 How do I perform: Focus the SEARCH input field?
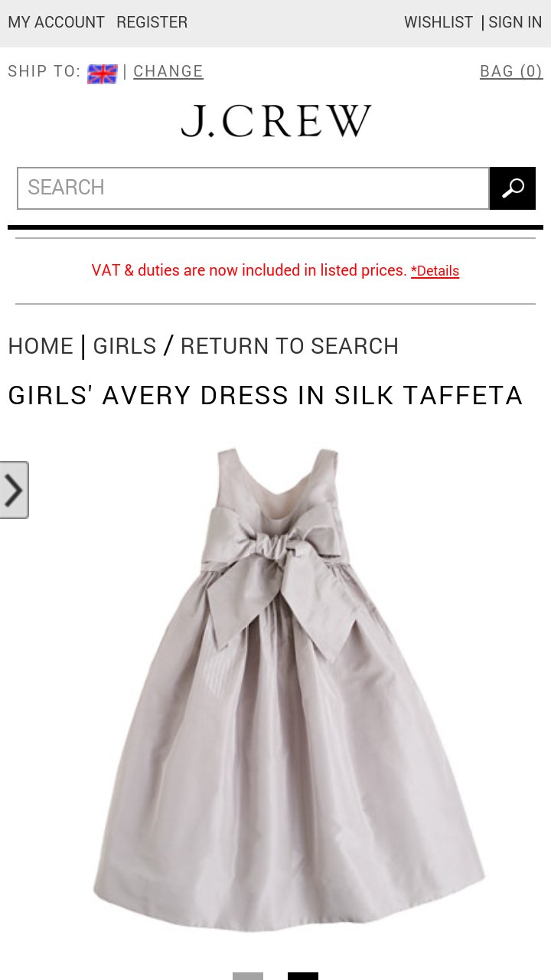(253, 188)
